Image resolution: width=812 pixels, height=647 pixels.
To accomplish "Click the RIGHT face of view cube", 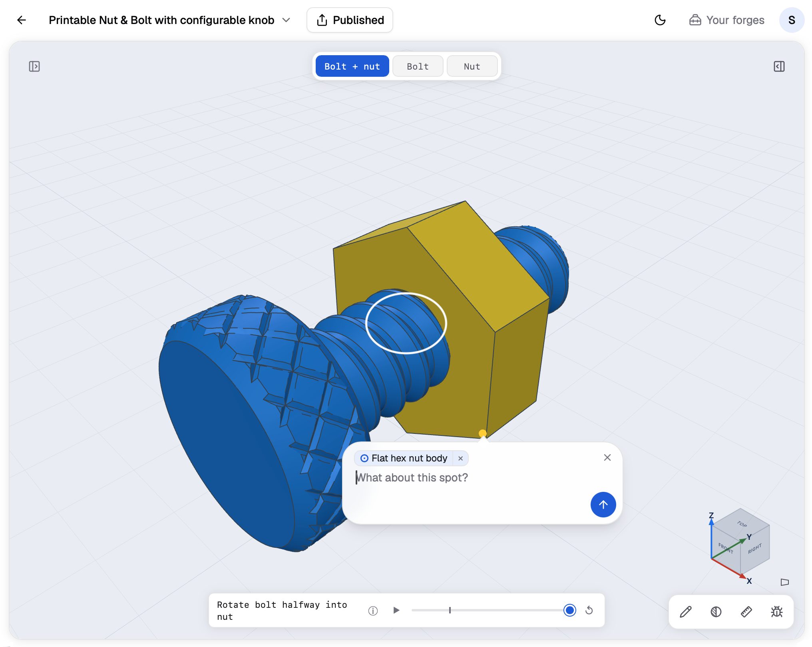I will tap(755, 549).
